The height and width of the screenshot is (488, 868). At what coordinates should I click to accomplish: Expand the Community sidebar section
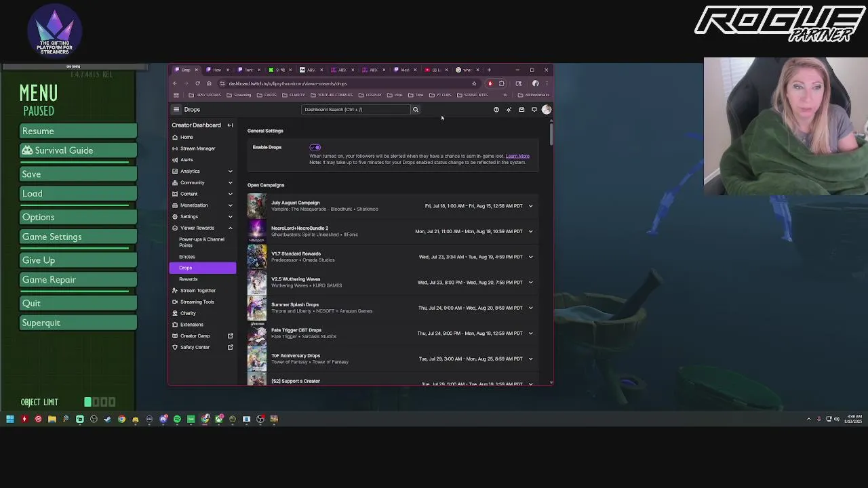[x=230, y=182]
